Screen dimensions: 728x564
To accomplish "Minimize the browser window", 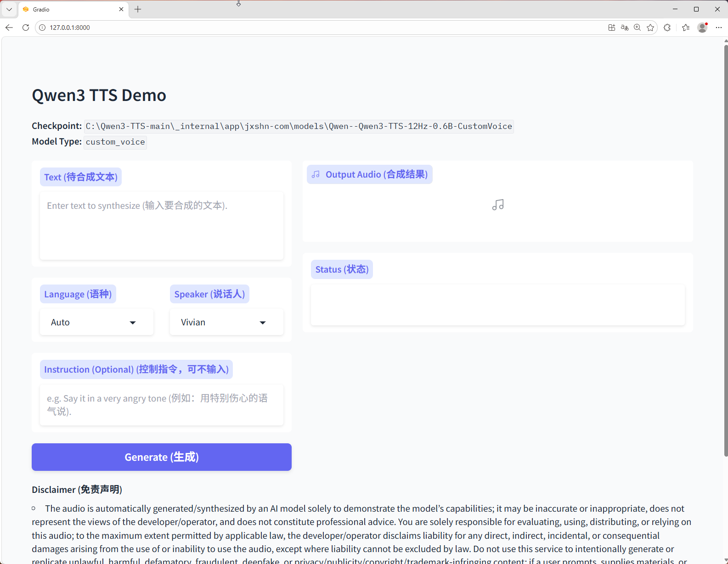I will (x=675, y=9).
